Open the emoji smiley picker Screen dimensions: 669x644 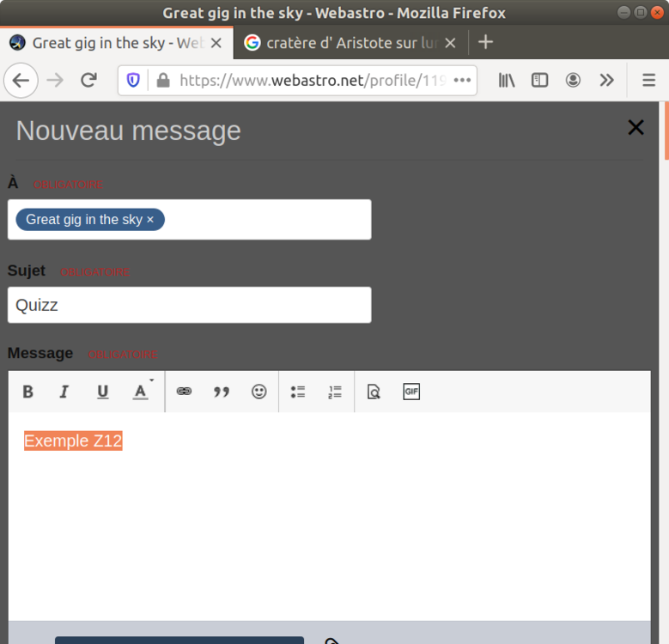[259, 392]
